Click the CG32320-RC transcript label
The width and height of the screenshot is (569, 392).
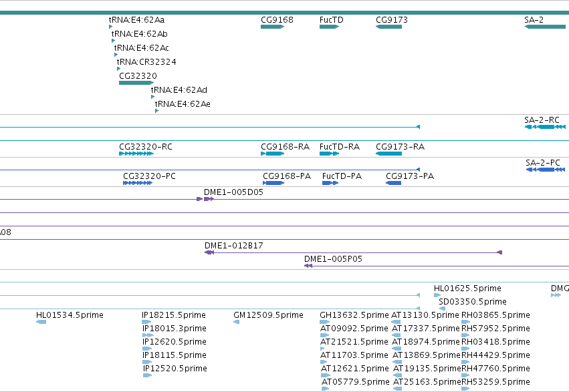(x=146, y=147)
